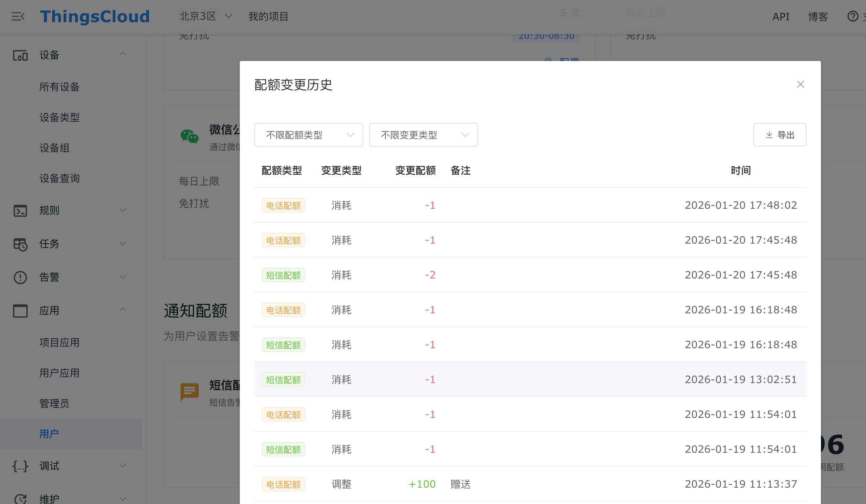866x504 pixels.
Task: Expand the 告警 sidebar section chevron
Action: tap(123, 277)
